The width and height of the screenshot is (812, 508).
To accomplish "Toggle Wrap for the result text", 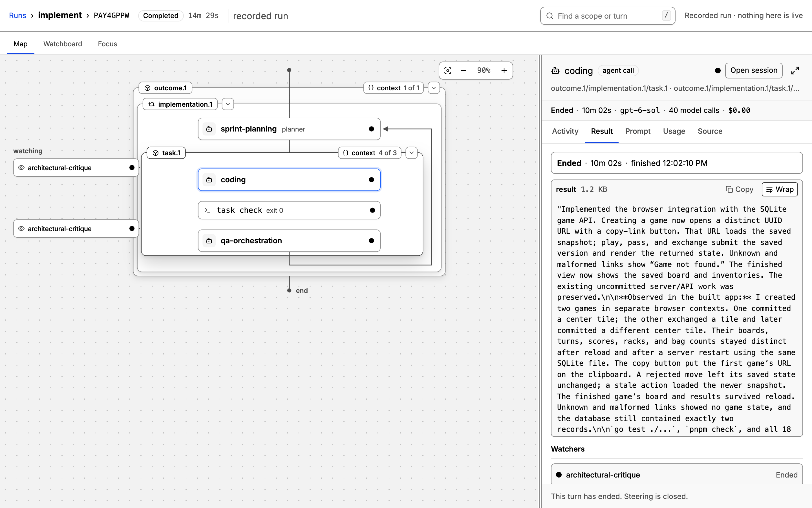I will point(780,189).
